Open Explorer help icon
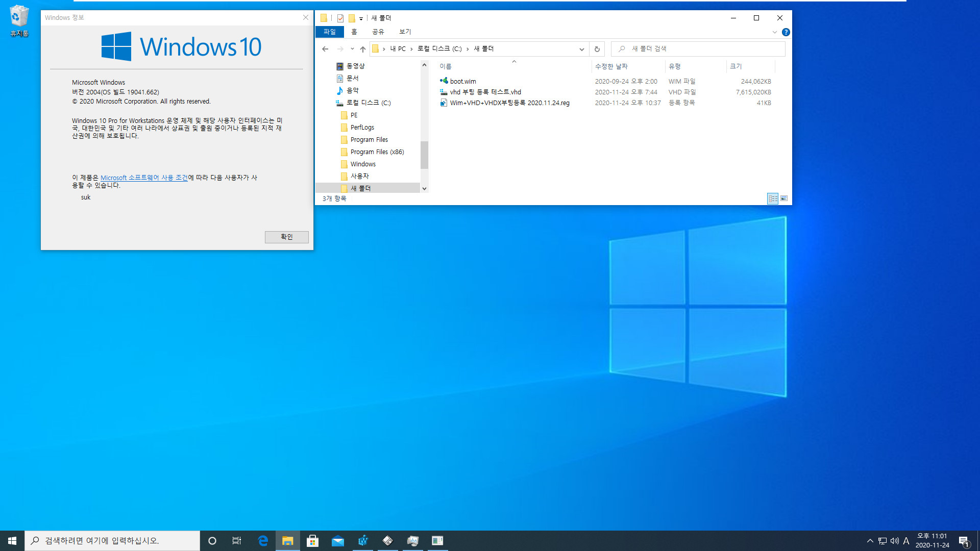This screenshot has height=551, width=980. 786,32
